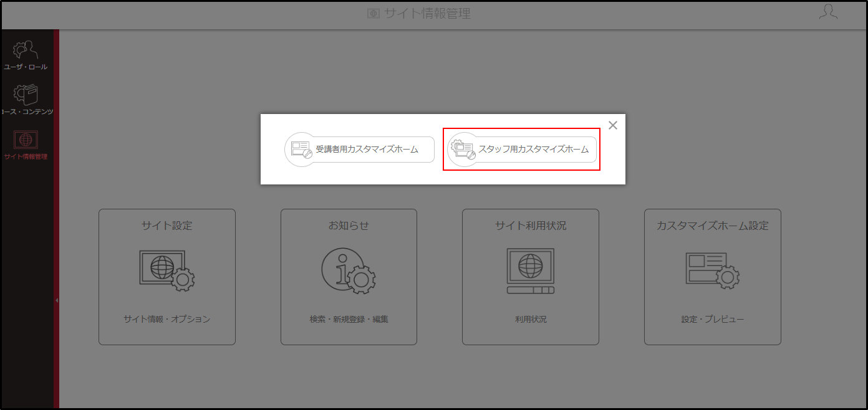Open ユーザ・ロール in the sidebar

(26, 55)
